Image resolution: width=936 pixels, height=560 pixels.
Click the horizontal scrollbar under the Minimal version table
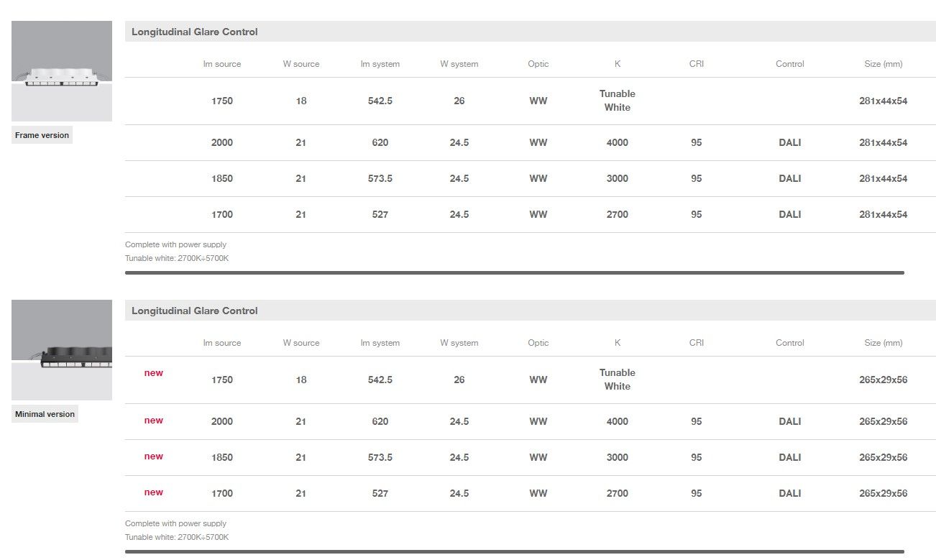(x=514, y=551)
